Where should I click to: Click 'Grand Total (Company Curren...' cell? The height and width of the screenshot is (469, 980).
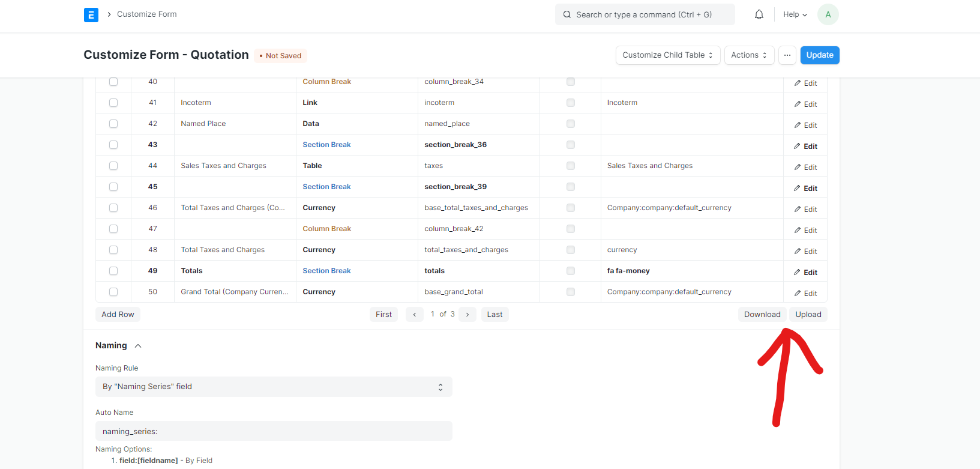(235, 292)
